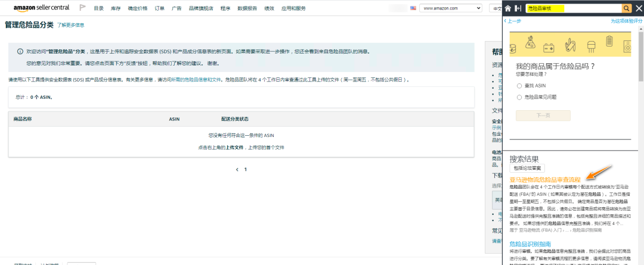Click the help panel search input field

point(574,8)
